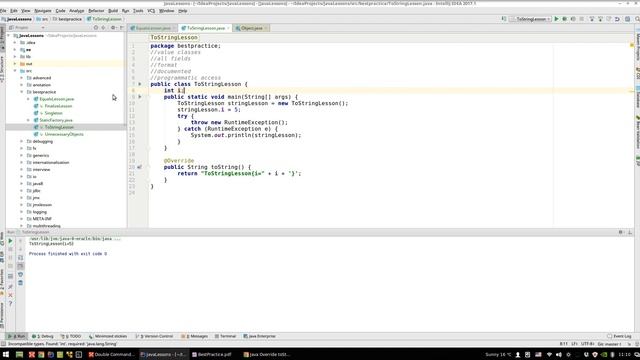Run ToStringLesson with the toolbar Run button
The width and height of the screenshot is (640, 360).
(556, 19)
